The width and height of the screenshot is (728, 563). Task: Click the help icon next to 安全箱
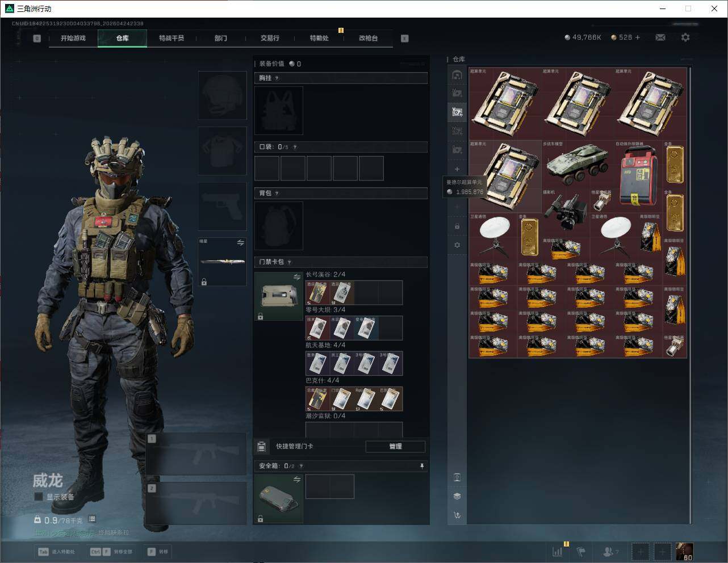click(x=301, y=466)
